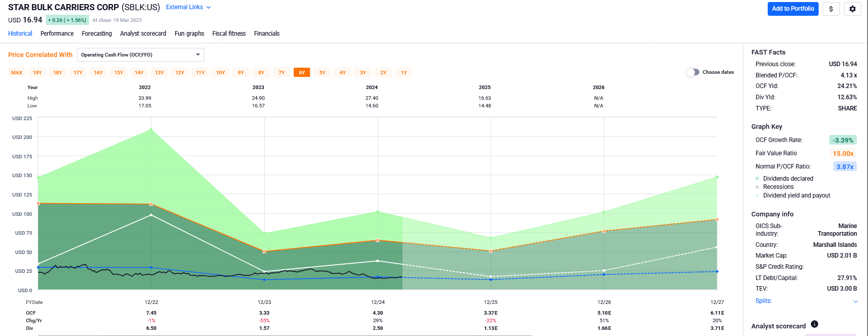Click the 12/22 peak point on chart

151,129
